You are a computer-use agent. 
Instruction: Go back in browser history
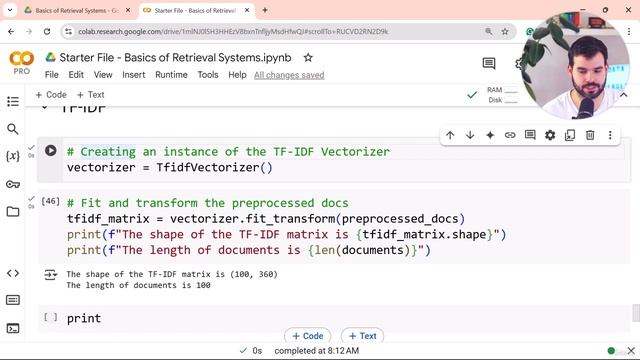coord(11,31)
